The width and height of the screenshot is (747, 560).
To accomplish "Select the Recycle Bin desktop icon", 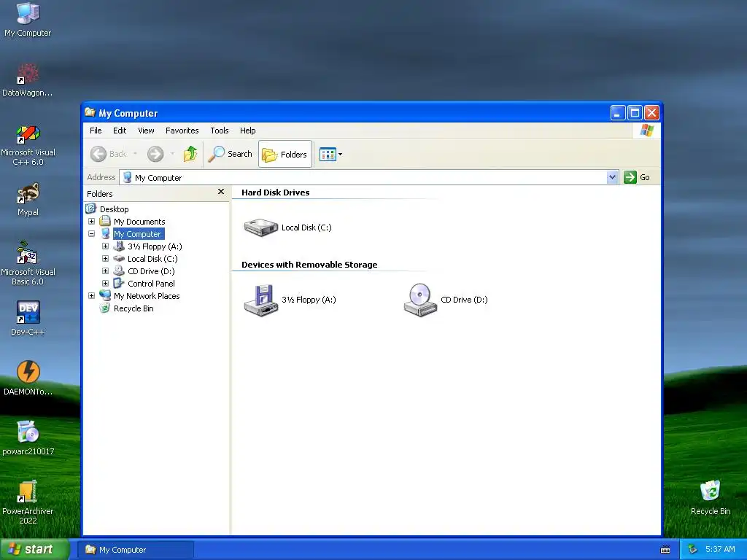I will (x=710, y=498).
